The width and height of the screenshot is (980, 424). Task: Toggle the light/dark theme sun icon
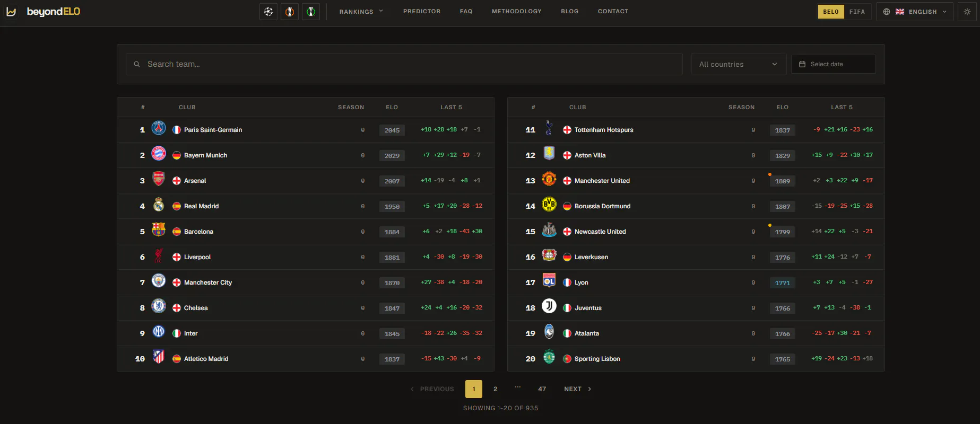pyautogui.click(x=967, y=12)
